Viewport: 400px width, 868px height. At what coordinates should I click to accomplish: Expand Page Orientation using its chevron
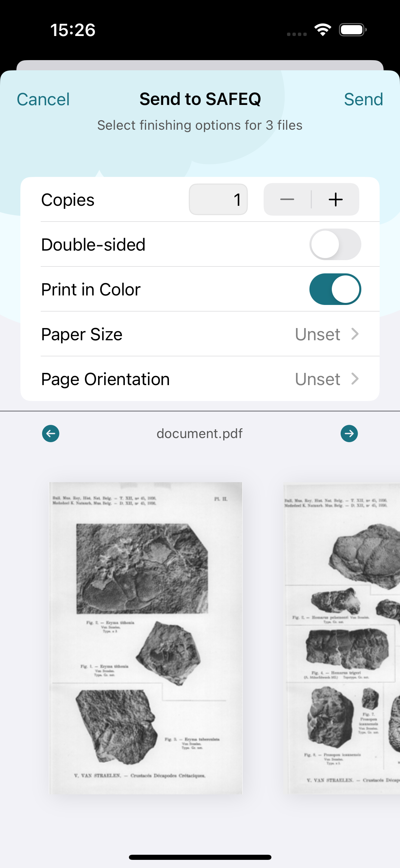tap(355, 379)
